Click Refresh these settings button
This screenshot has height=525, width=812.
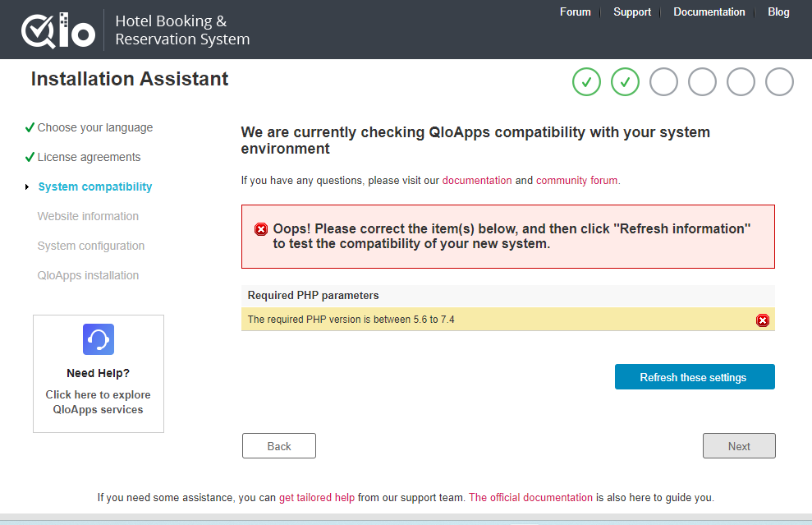click(x=695, y=377)
